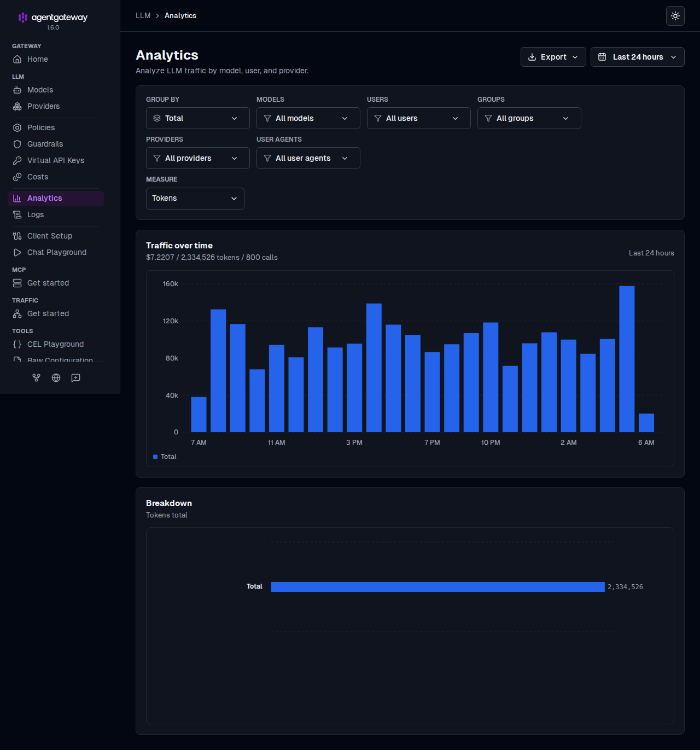The width and height of the screenshot is (700, 750).
Task: Click the agentgateway logo icon
Action: 23,18
